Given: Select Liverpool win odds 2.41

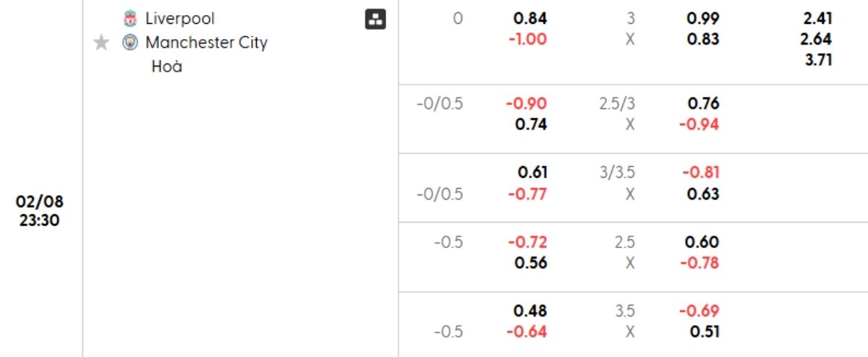Looking at the screenshot, I should 816,18.
